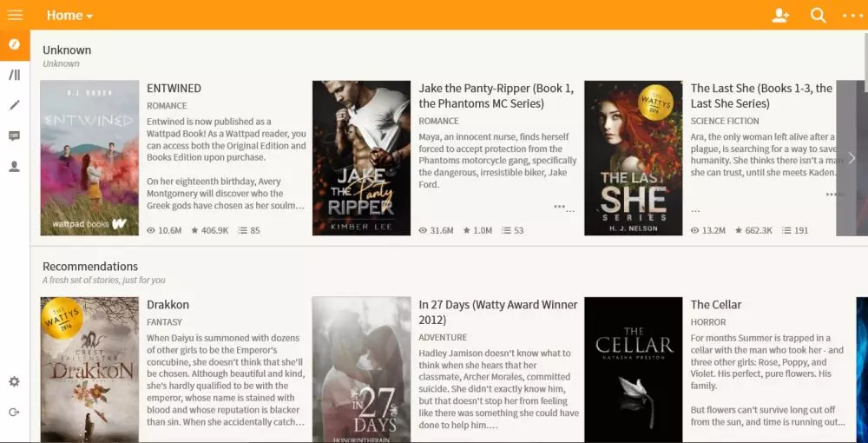Click the Recommendations section heading
This screenshot has height=443, width=868.
(x=90, y=267)
